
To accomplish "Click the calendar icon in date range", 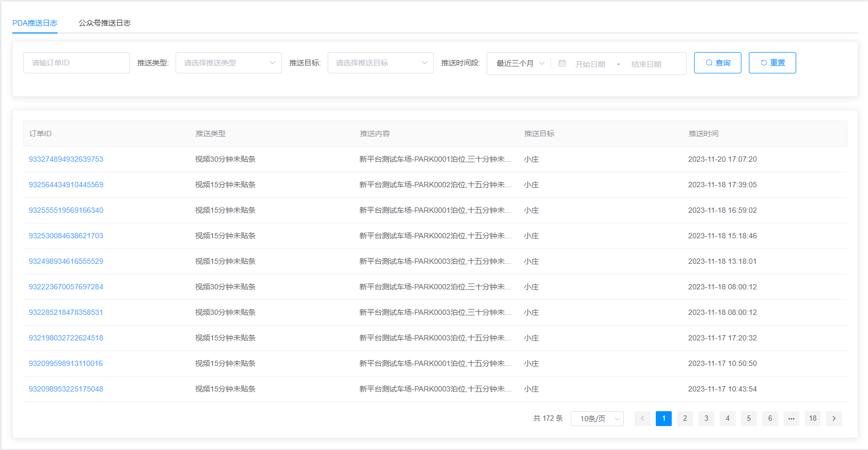I will (562, 63).
